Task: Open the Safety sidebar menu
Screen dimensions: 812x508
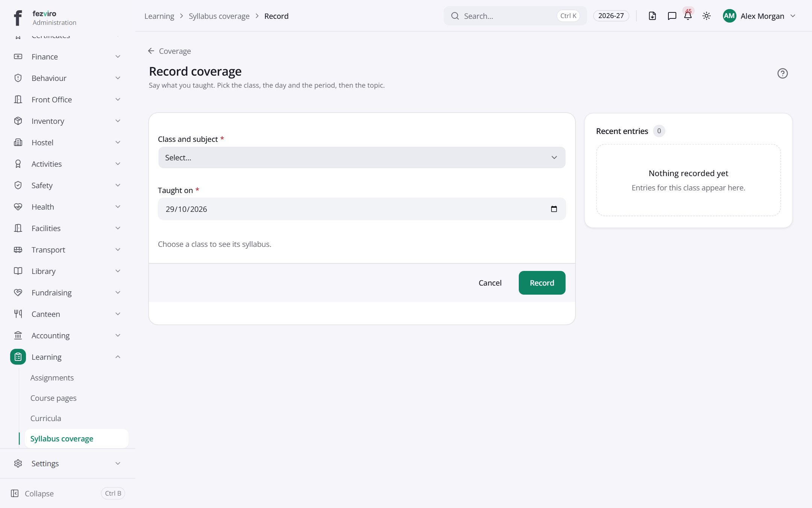Action: coord(68,185)
